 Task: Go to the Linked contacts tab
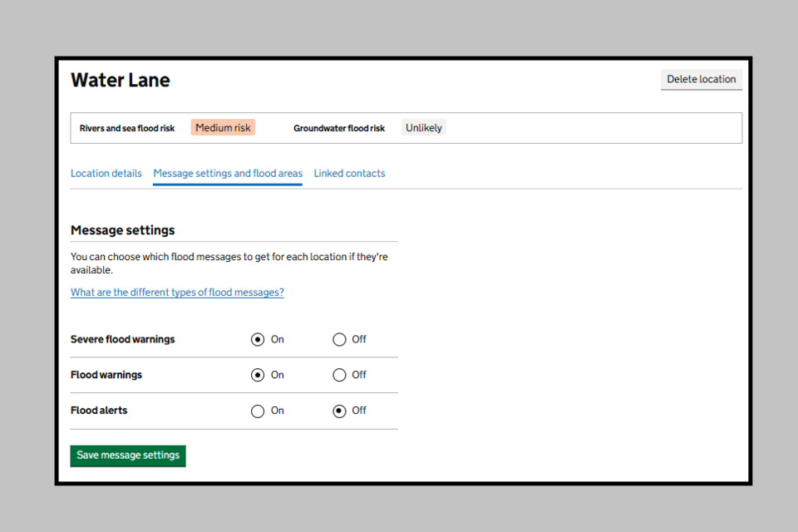click(349, 174)
